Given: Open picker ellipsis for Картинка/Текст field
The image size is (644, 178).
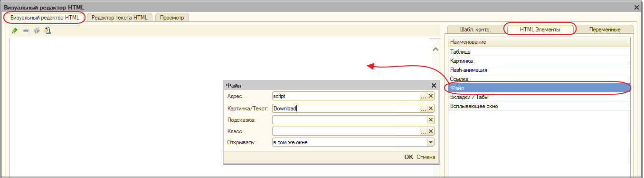Looking at the screenshot, I should coord(424,108).
